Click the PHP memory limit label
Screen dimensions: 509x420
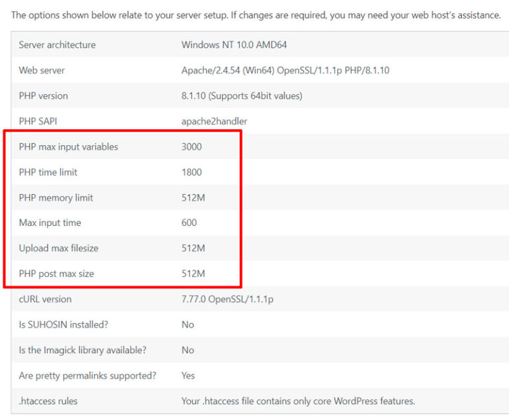click(x=56, y=197)
